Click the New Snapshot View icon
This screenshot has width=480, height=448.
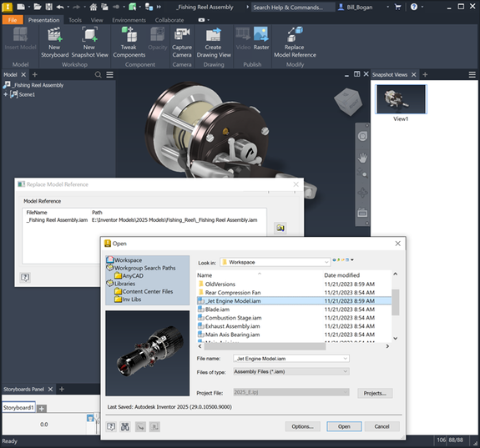(x=89, y=34)
